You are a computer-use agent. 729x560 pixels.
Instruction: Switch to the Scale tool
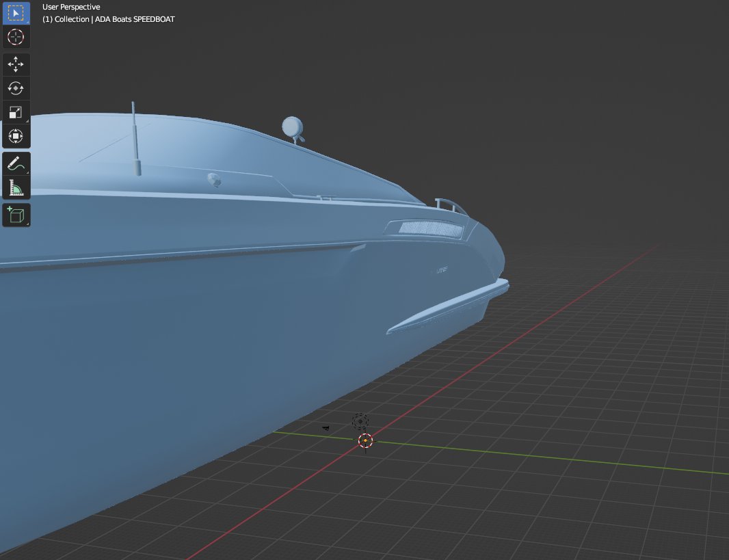tap(16, 112)
